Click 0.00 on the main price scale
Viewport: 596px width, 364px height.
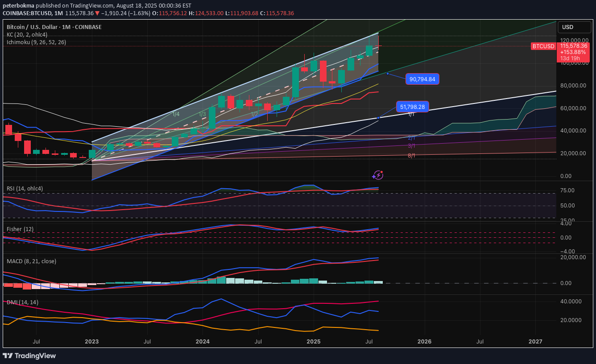[x=566, y=176]
